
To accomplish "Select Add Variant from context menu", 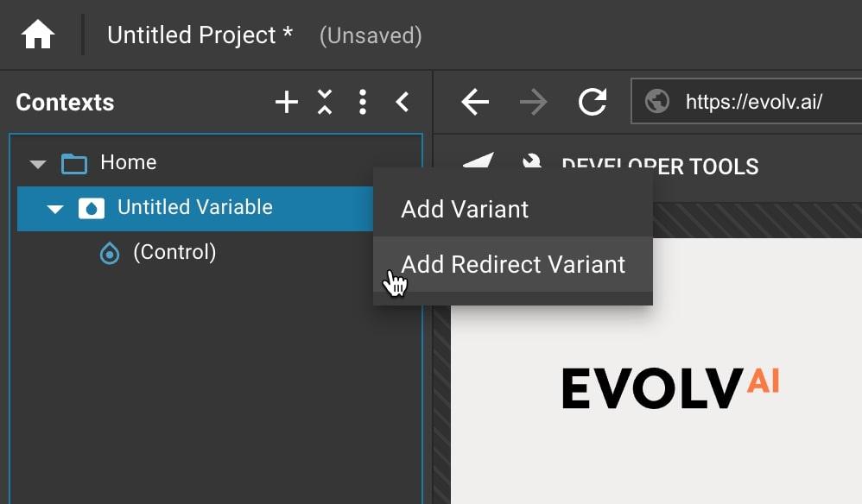I will coord(465,210).
